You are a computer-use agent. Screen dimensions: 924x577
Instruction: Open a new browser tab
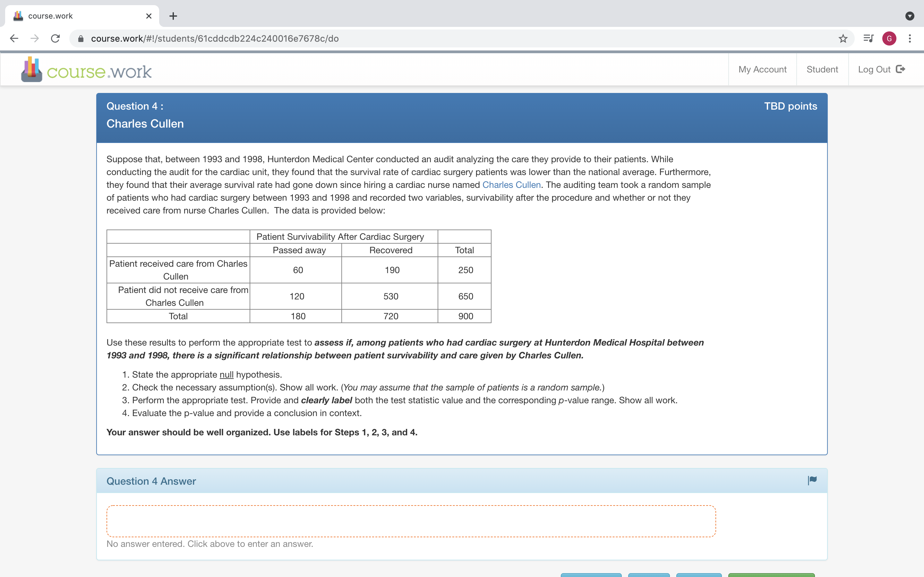tap(173, 16)
